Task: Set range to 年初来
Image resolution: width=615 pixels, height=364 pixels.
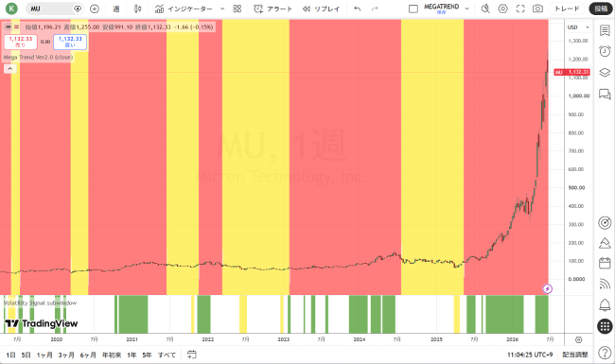Action: click(112, 355)
